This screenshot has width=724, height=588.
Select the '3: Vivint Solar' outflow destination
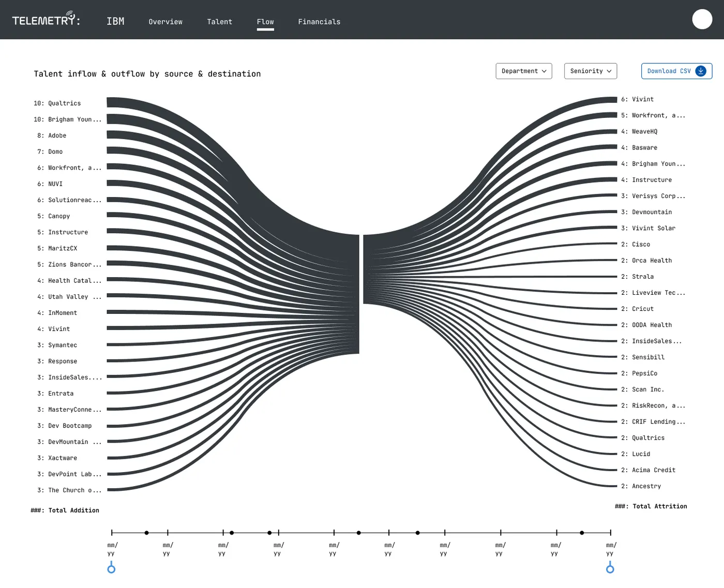click(x=648, y=228)
